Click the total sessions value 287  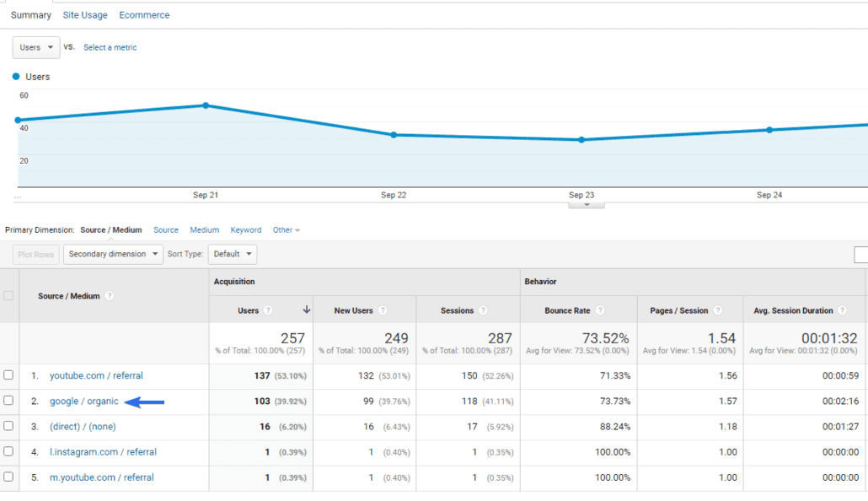pos(500,338)
